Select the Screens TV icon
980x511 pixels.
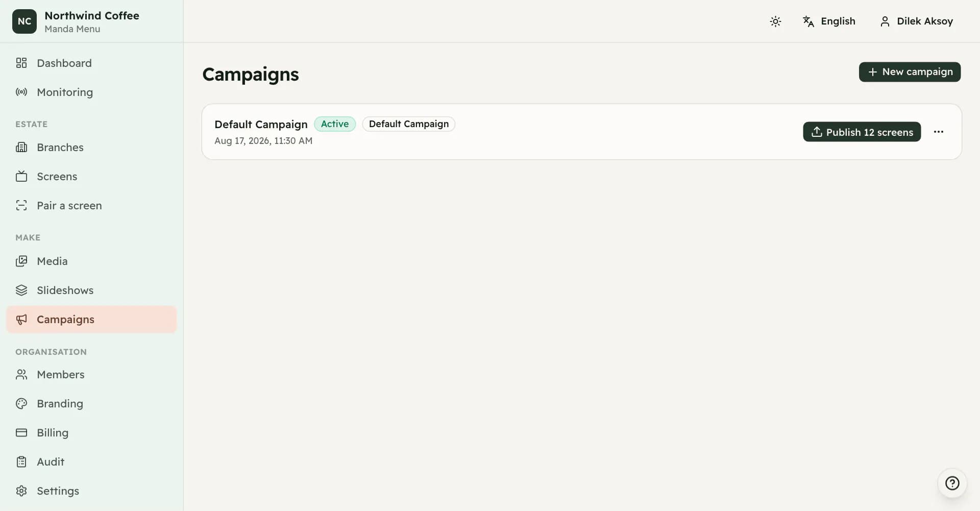point(21,176)
